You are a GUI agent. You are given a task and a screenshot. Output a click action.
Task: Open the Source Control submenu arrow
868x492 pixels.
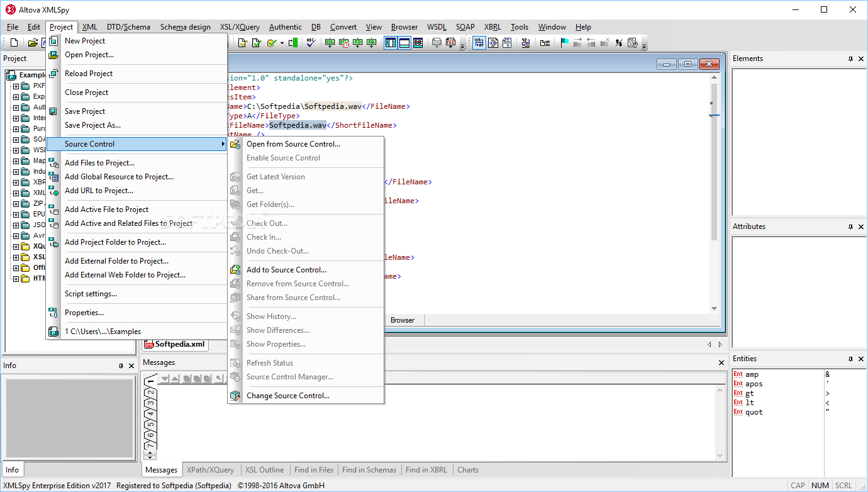pyautogui.click(x=223, y=144)
